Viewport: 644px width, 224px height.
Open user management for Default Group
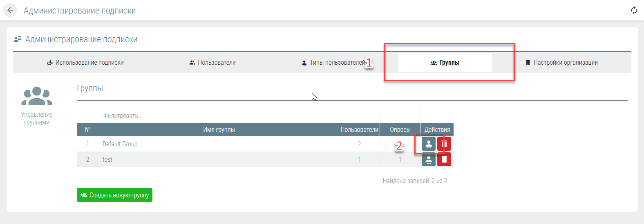428,144
